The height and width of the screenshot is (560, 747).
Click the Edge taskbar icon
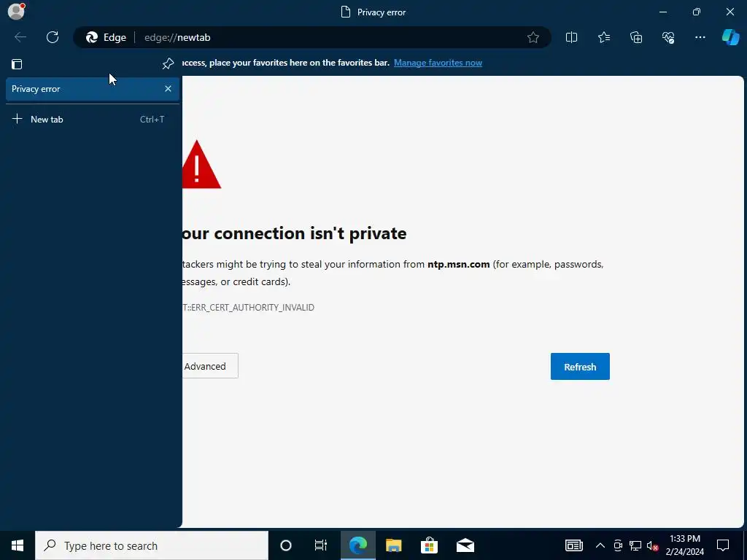click(x=357, y=545)
